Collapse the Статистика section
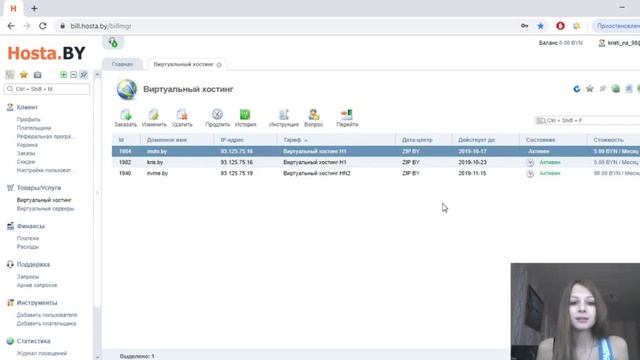 click(33, 341)
